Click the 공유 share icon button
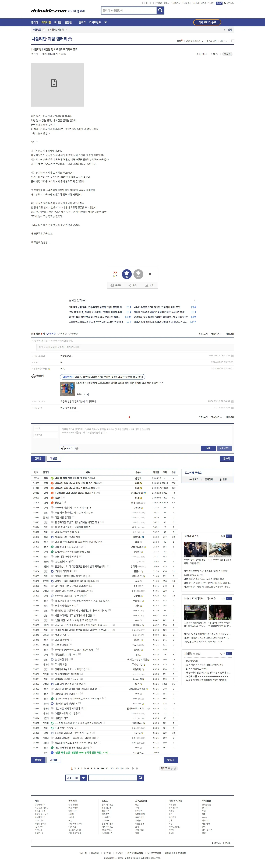265x868 pixels. 132,285
